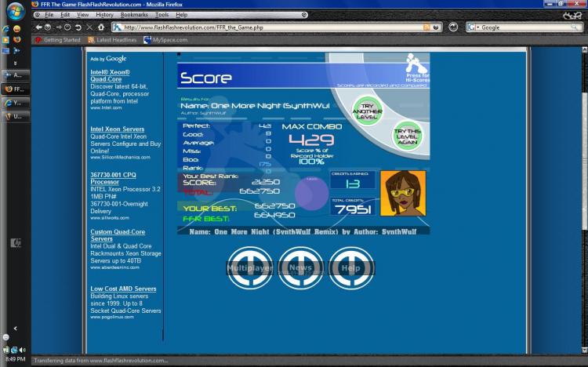Image resolution: width=588 pixels, height=367 pixels.
Task: Open the search engine chooser dropdown
Action: 474,27
